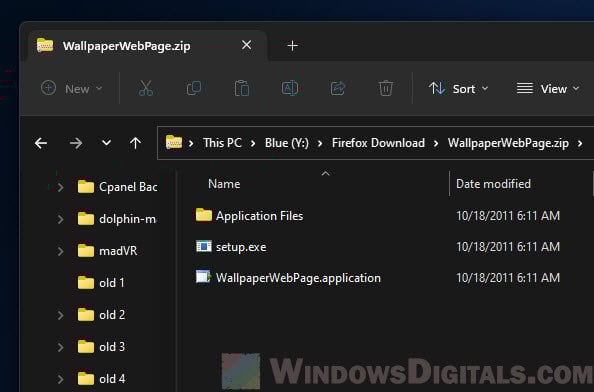
Task: Click the Application Files folder icon
Action: click(x=204, y=215)
